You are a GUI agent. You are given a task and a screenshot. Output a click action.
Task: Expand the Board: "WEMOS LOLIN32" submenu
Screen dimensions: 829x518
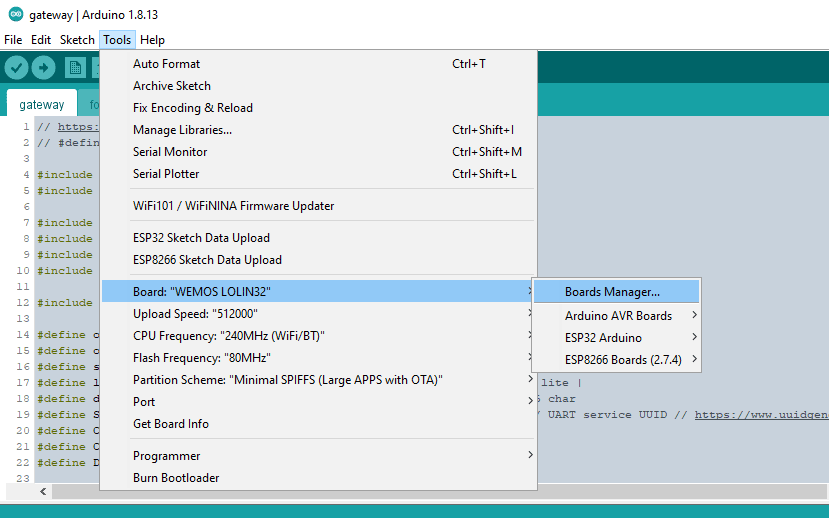(x=319, y=292)
